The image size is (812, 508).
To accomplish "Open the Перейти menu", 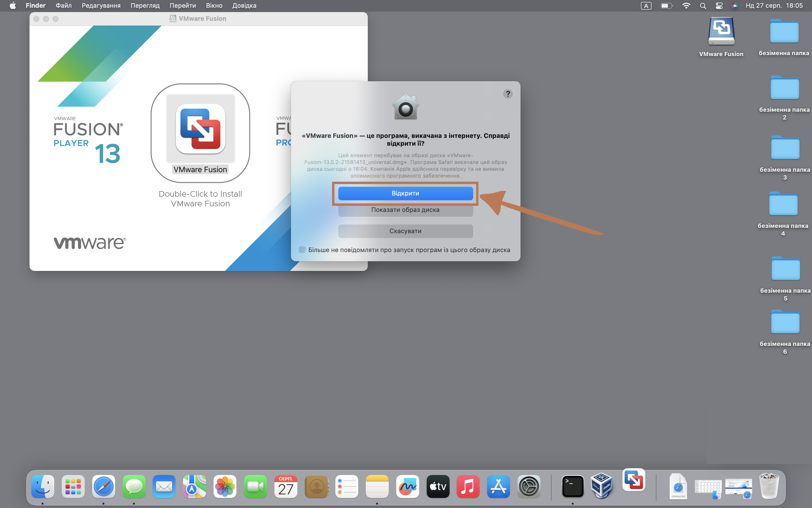I will [182, 6].
